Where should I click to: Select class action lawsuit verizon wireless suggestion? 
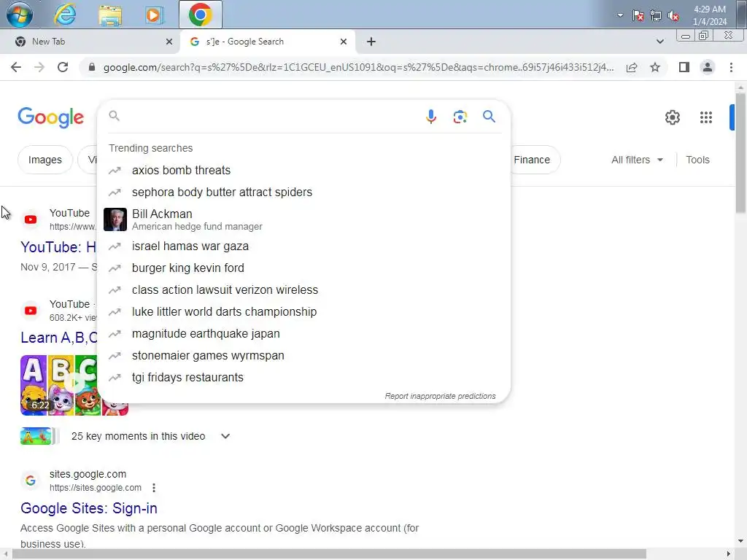(303, 290)
